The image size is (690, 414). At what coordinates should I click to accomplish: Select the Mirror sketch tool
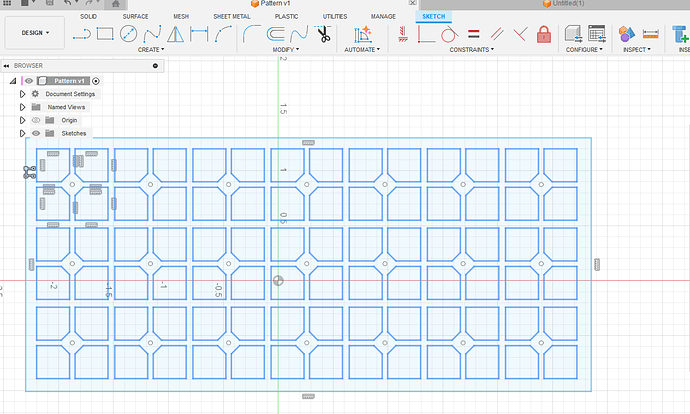click(x=176, y=34)
